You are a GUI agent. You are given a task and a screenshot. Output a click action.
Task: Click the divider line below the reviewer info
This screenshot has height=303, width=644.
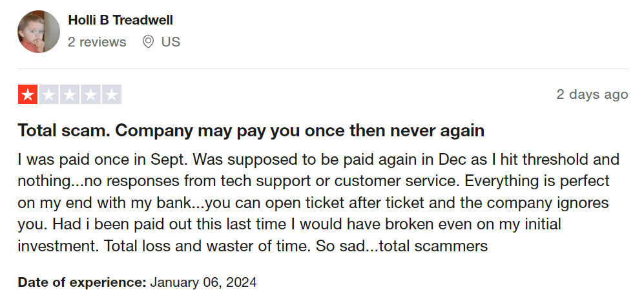[x=323, y=68]
